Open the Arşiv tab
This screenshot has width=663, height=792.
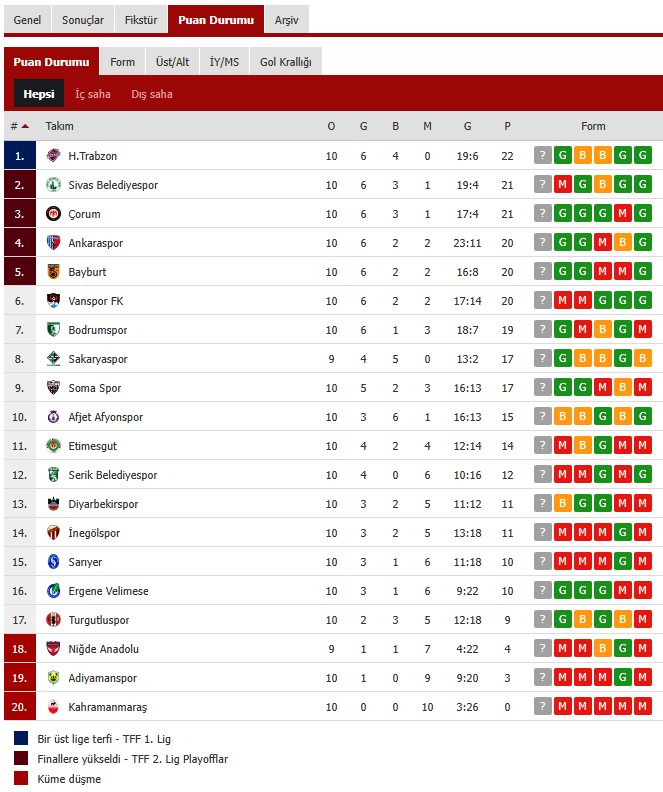click(x=286, y=20)
